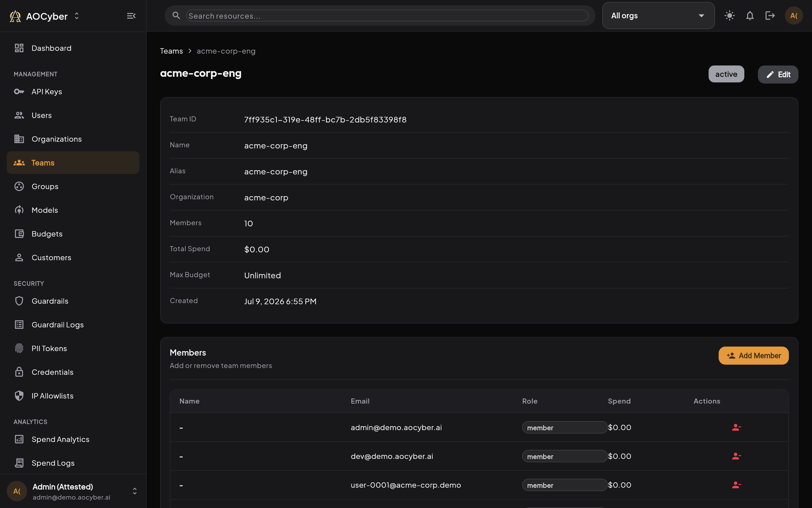Screen dimensions: 812x508
Task: Open the Teams sidebar menu item
Action: click(x=73, y=163)
